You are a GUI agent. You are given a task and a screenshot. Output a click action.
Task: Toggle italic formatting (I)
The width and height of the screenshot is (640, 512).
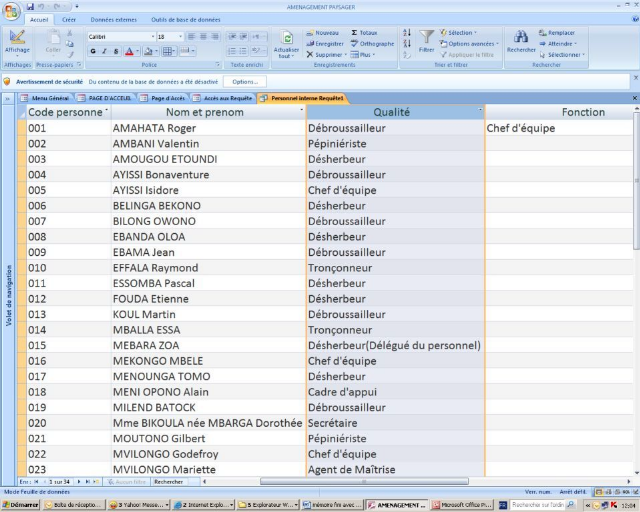(x=103, y=51)
